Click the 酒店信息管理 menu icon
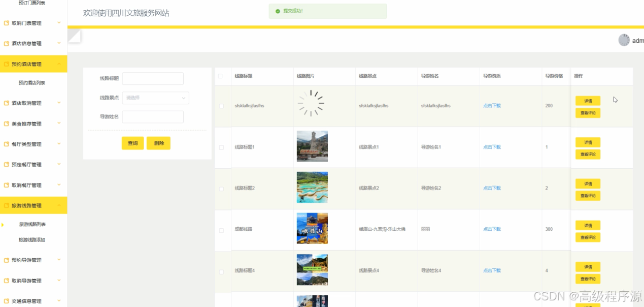Image resolution: width=644 pixels, height=307 pixels. coord(7,44)
